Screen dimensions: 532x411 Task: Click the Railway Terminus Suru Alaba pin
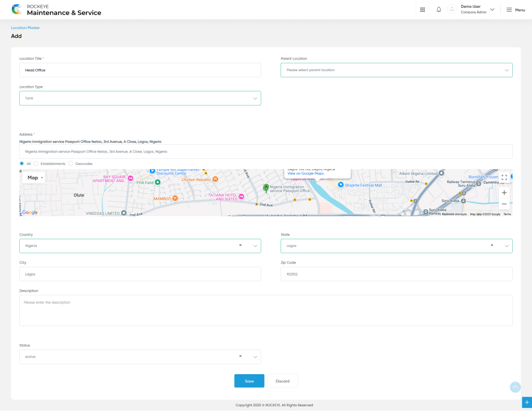pyautogui.click(x=478, y=184)
